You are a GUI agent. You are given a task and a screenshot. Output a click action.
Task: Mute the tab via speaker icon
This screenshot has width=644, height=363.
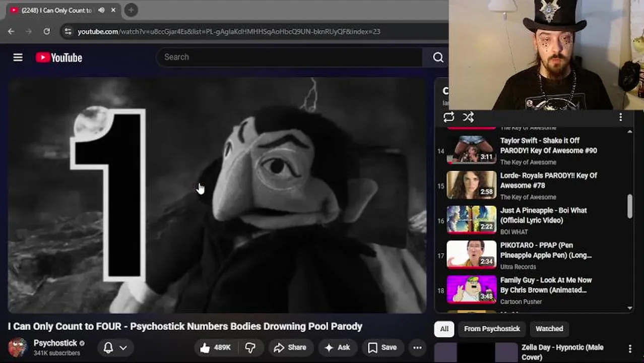coord(101,10)
